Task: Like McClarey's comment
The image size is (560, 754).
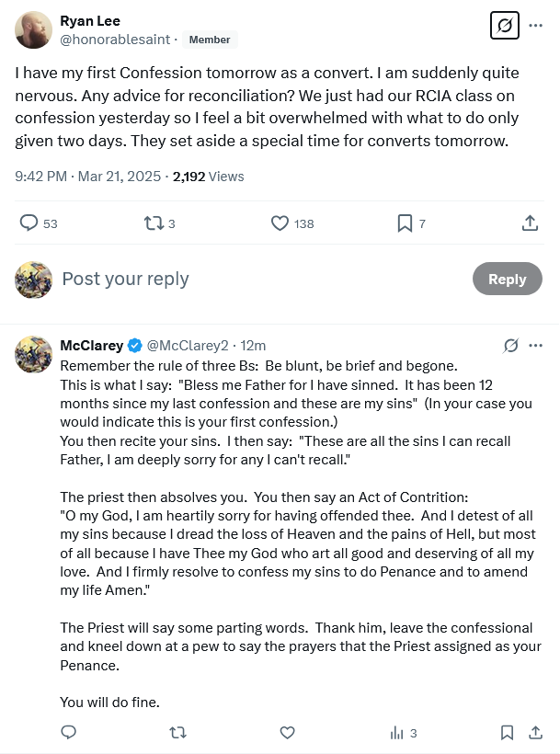Action: point(287,733)
